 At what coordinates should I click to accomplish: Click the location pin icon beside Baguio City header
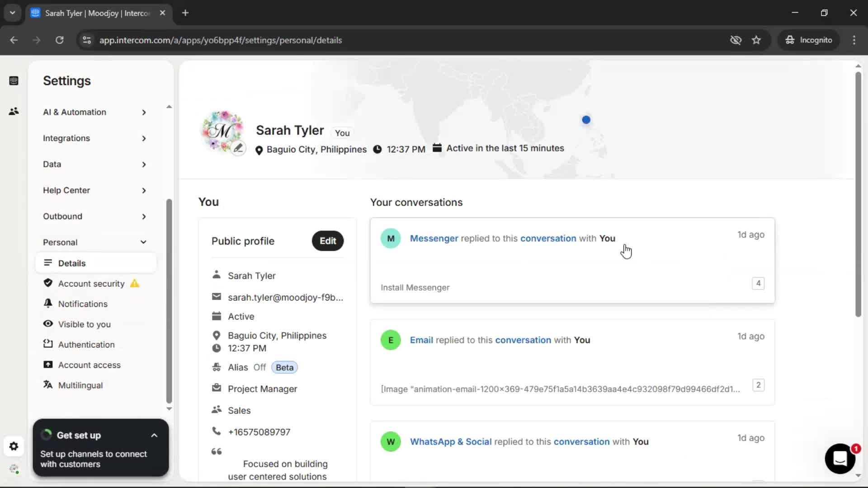[259, 150]
